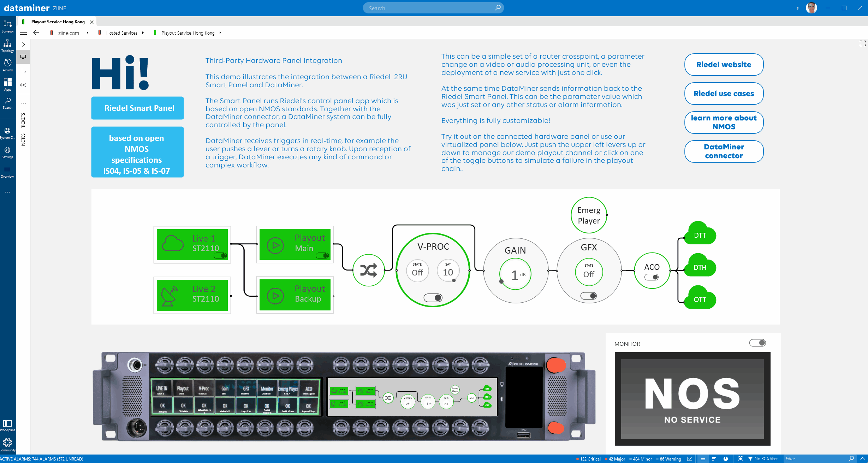This screenshot has height=463, width=868.
Task: Open alarm trend graph icon in status bar
Action: click(689, 459)
